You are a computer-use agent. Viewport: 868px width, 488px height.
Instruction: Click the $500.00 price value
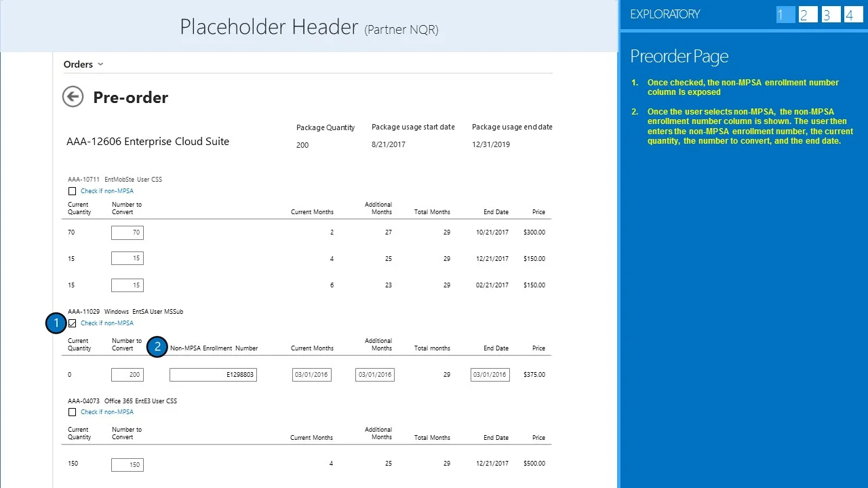pos(534,464)
